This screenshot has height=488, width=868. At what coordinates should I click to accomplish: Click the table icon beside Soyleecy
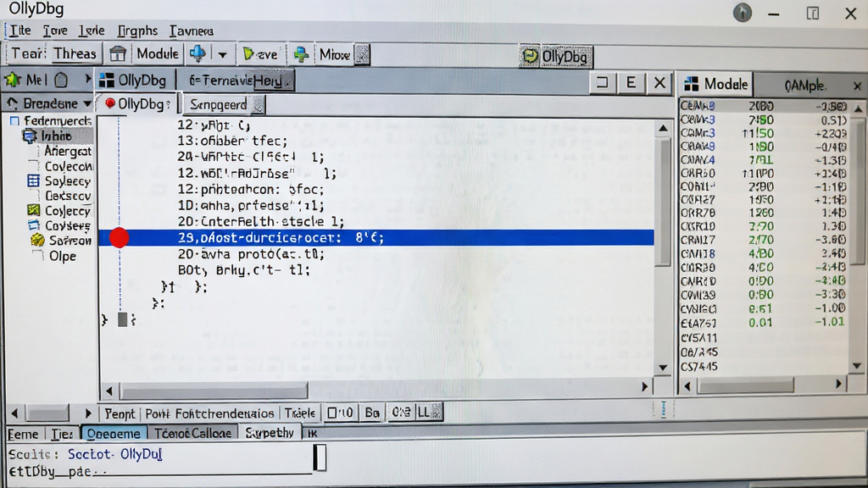(x=33, y=181)
